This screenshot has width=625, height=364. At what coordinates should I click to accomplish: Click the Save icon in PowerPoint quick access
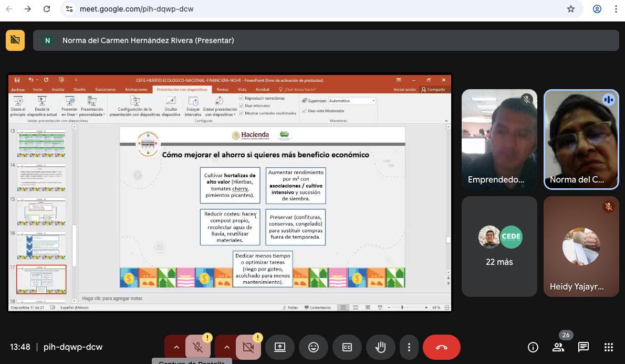(x=17, y=80)
